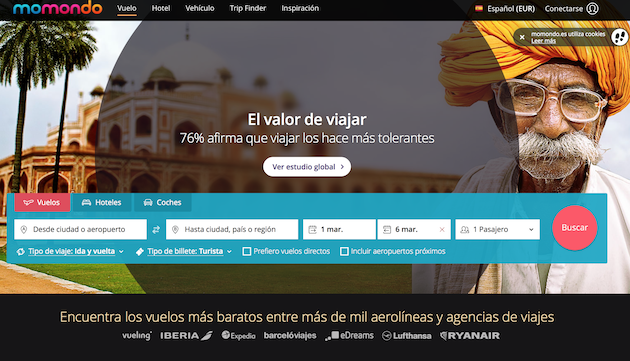Click the El valor de viajar headline
630x361 pixels.
point(307,119)
